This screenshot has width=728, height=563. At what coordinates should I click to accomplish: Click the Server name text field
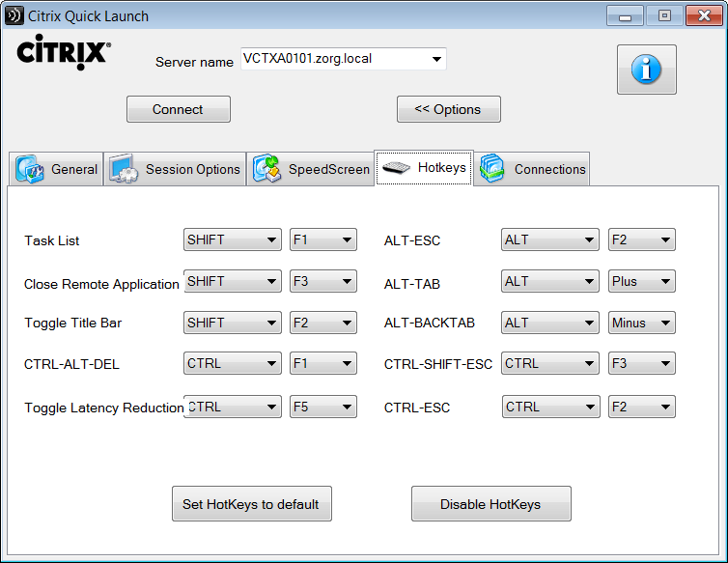tap(333, 59)
